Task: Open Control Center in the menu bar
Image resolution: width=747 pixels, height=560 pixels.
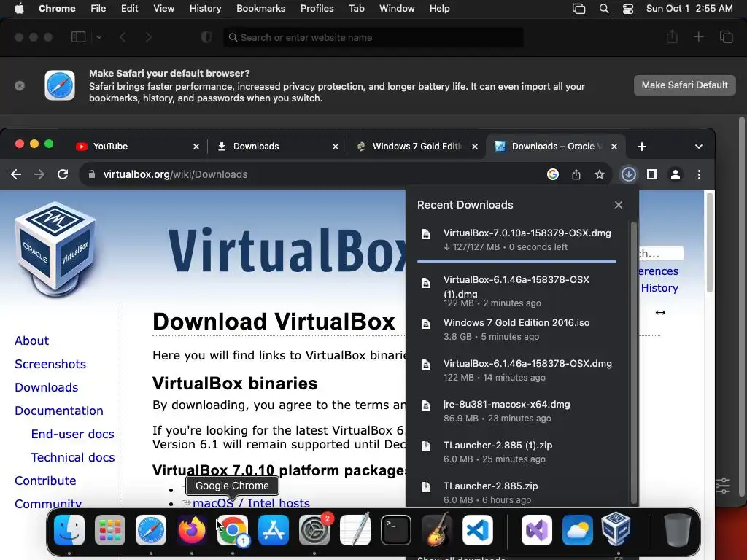Action: [x=628, y=9]
